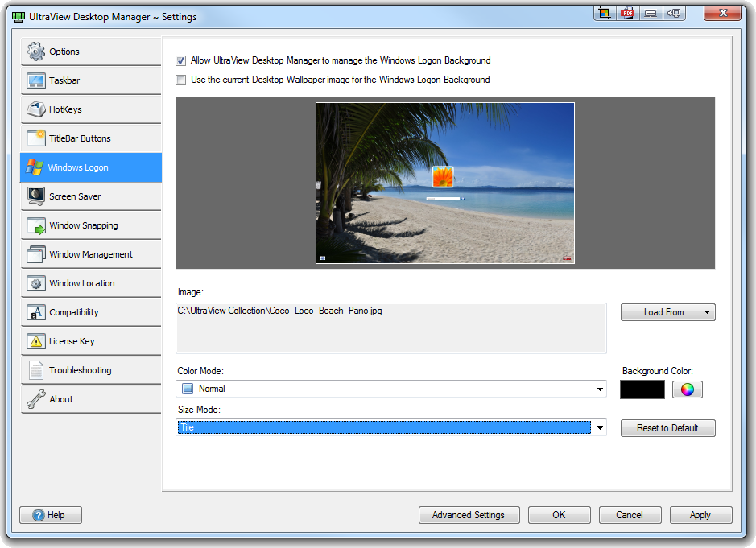Click the Apply button

coord(700,515)
